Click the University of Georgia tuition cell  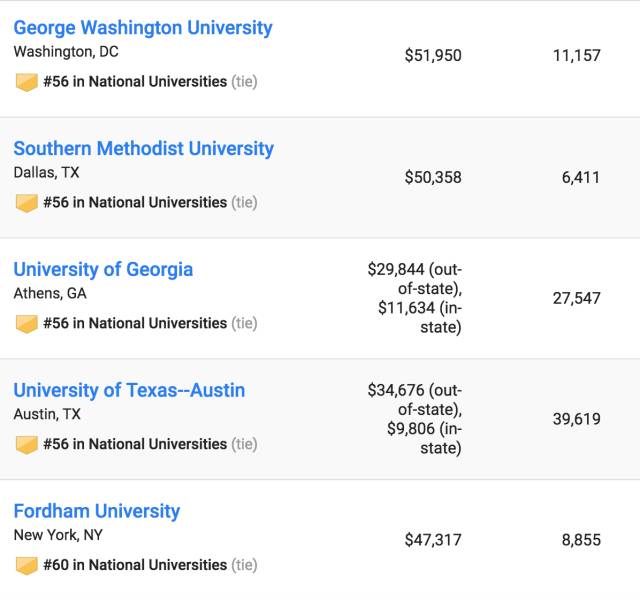(x=416, y=298)
